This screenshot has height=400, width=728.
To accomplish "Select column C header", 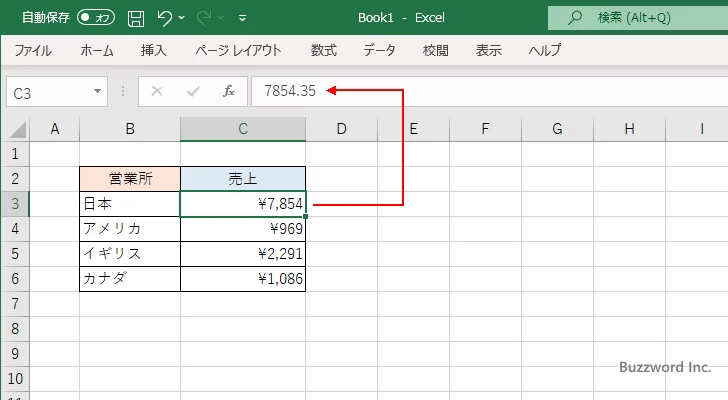I will [x=243, y=129].
